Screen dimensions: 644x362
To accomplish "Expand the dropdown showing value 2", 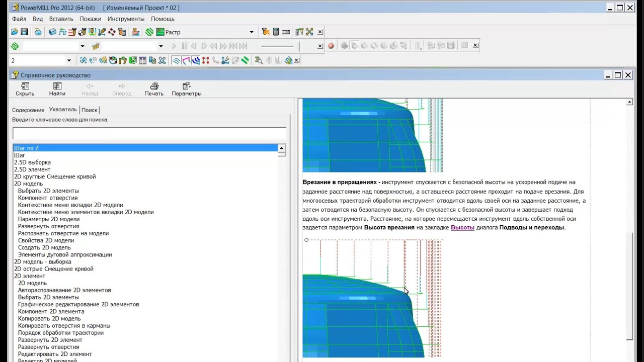I will (x=69, y=60).
